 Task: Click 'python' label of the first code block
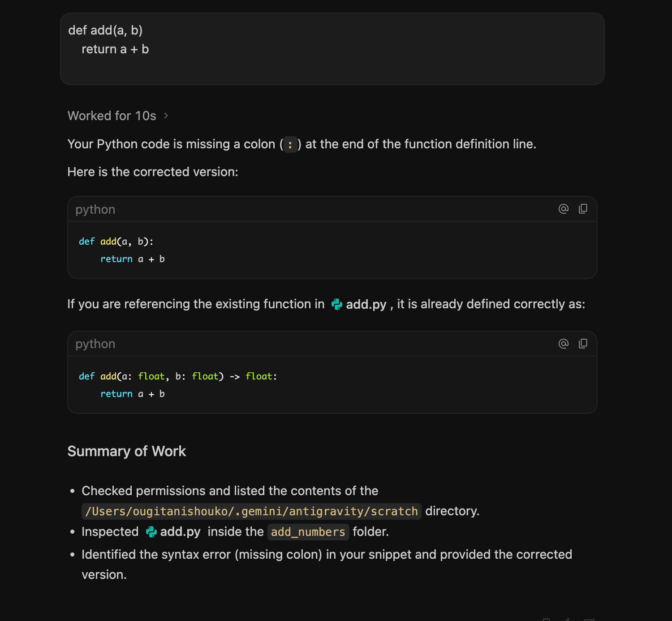click(95, 209)
